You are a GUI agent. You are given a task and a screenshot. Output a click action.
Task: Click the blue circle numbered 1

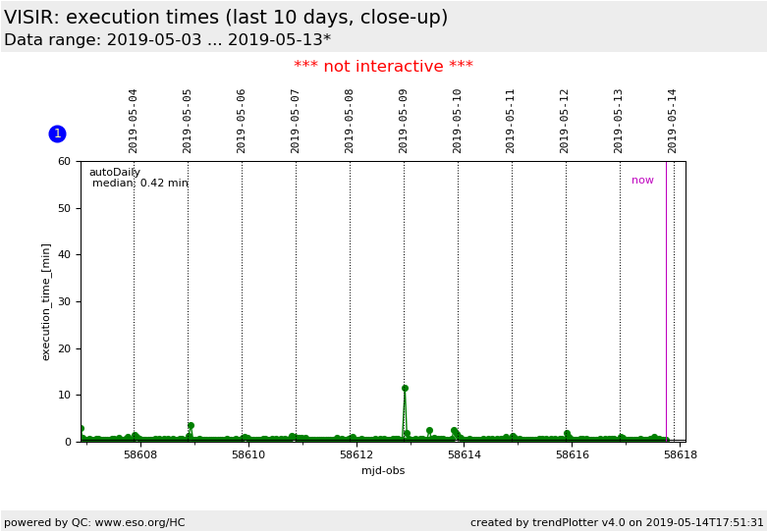57,133
